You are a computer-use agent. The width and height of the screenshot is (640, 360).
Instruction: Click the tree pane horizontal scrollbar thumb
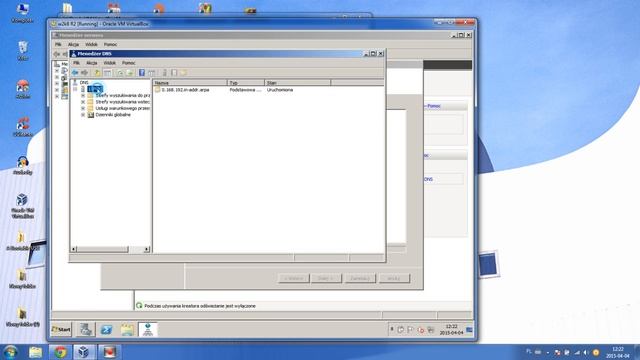(102, 249)
